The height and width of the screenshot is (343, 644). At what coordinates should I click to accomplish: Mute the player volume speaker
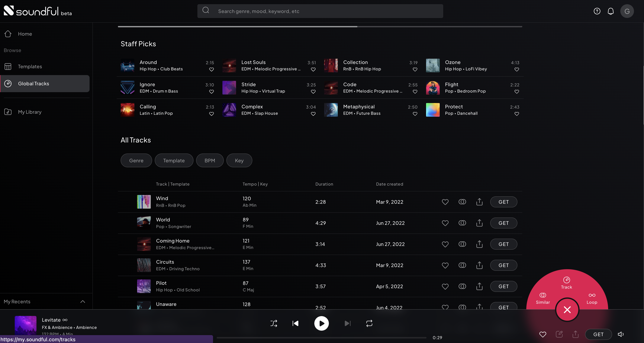(621, 334)
